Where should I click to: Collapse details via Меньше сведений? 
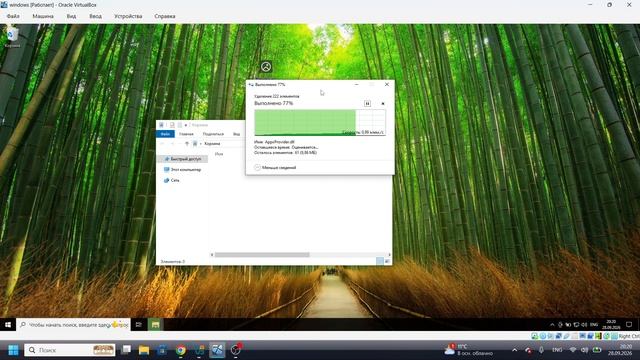[275, 167]
